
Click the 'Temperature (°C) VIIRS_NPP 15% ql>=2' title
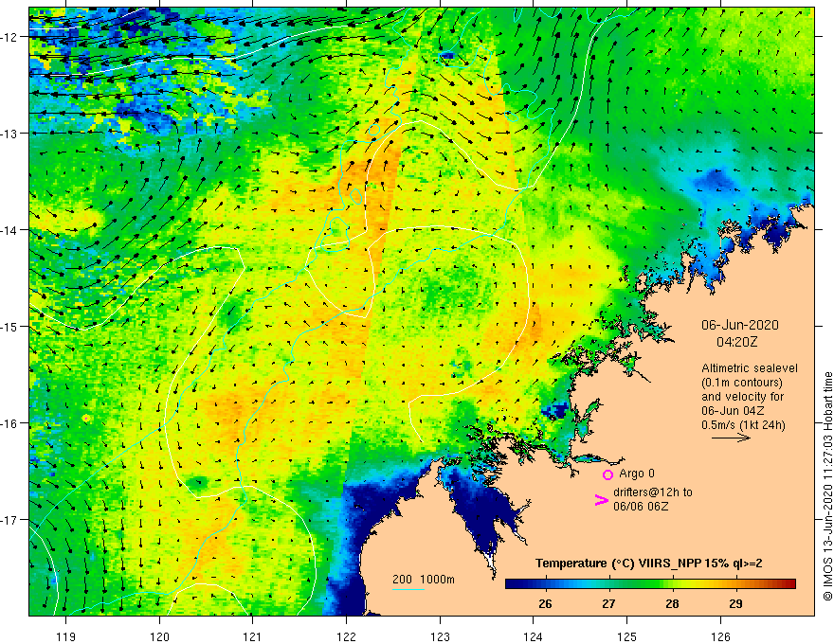pyautogui.click(x=648, y=563)
